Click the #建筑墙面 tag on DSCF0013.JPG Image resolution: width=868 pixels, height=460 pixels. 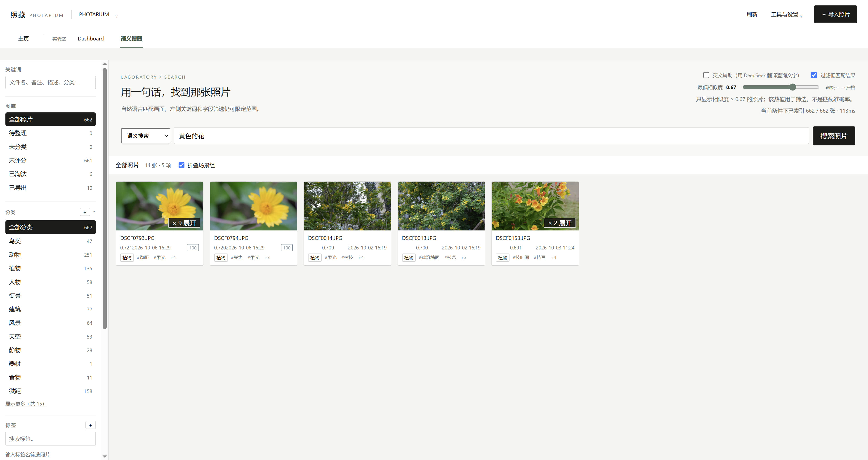pyautogui.click(x=429, y=257)
